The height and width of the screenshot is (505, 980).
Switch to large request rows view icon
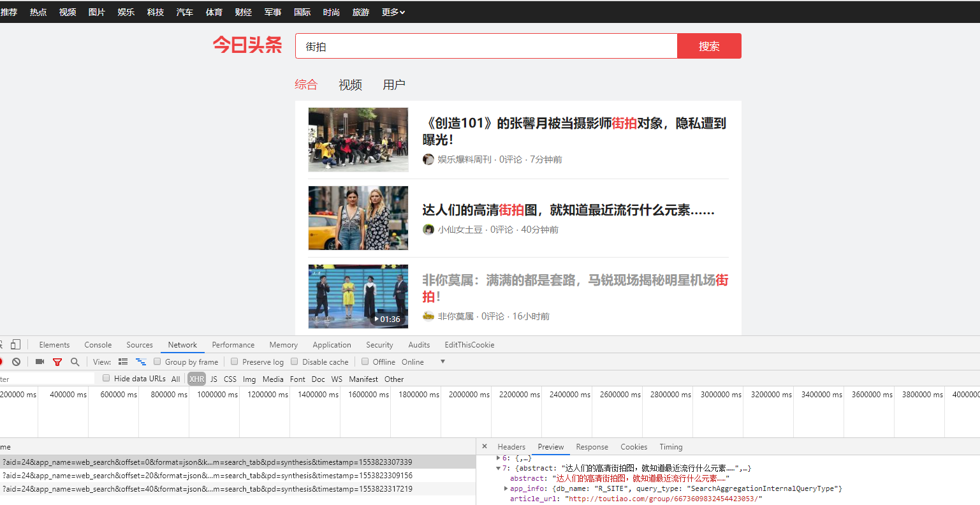point(123,362)
